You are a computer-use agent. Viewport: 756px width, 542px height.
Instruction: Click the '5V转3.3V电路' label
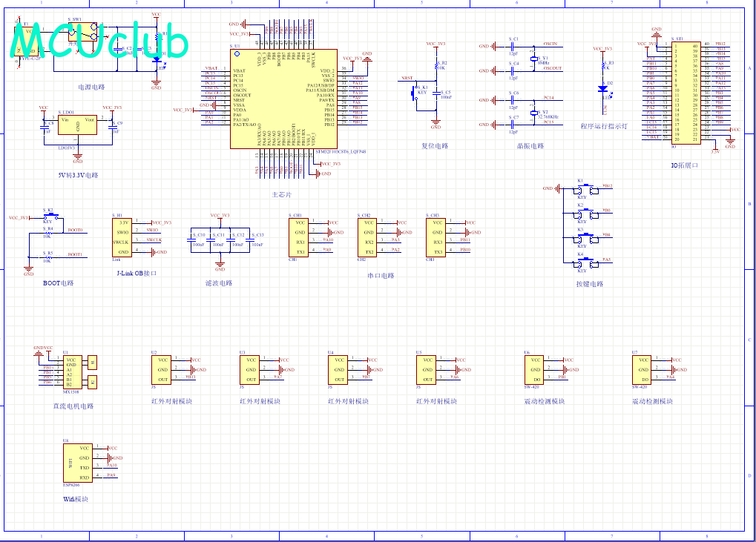pos(78,176)
